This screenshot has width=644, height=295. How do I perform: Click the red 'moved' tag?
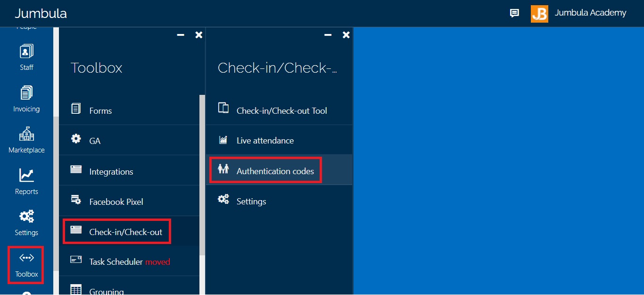pyautogui.click(x=157, y=261)
